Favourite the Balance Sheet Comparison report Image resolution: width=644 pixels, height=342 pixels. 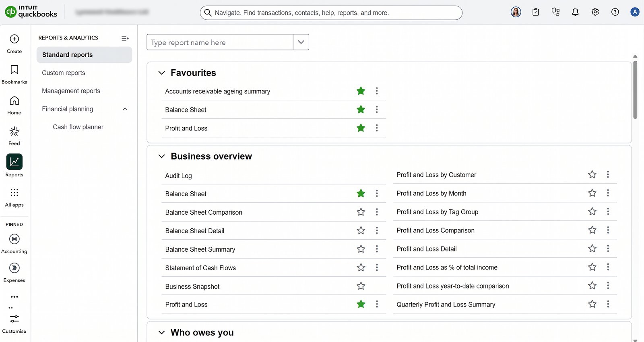[x=361, y=212]
